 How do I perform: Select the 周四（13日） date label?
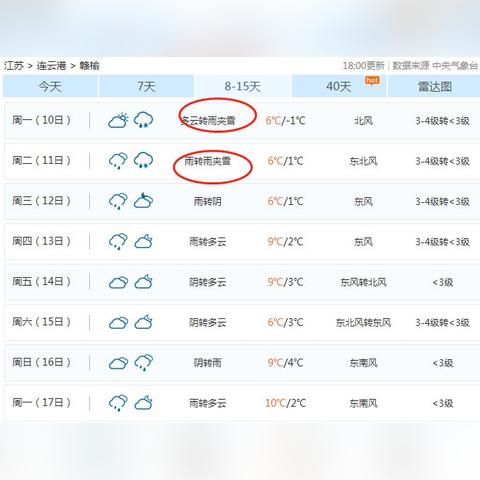[41, 241]
